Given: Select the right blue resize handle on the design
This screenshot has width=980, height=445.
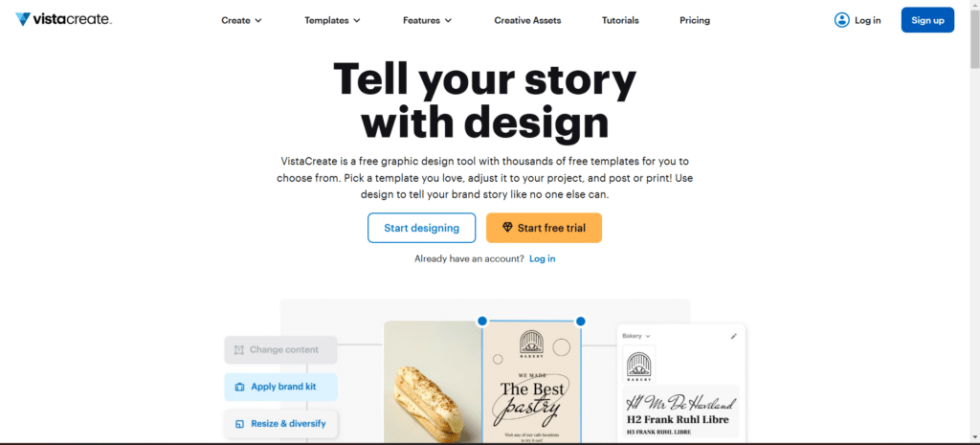Looking at the screenshot, I should pos(580,321).
